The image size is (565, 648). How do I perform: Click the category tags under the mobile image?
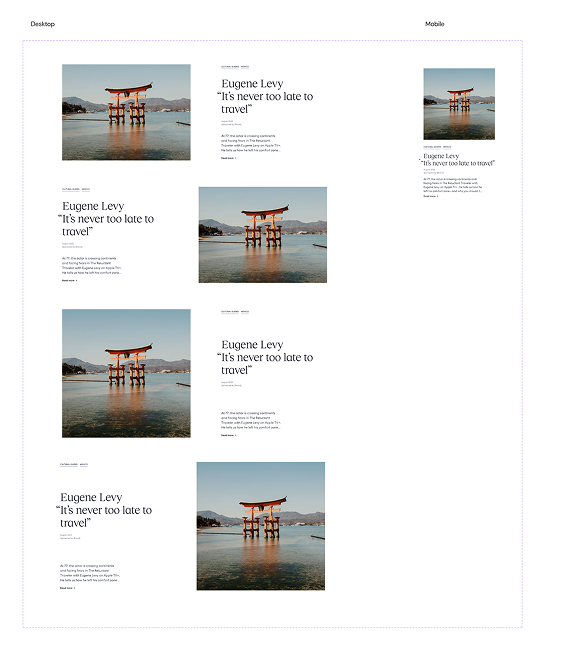pos(437,147)
